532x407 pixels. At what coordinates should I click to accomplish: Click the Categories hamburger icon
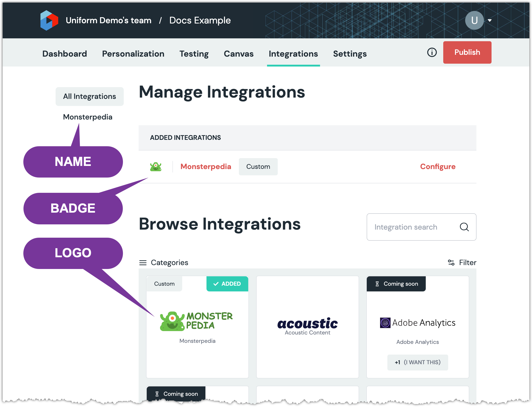click(x=143, y=262)
